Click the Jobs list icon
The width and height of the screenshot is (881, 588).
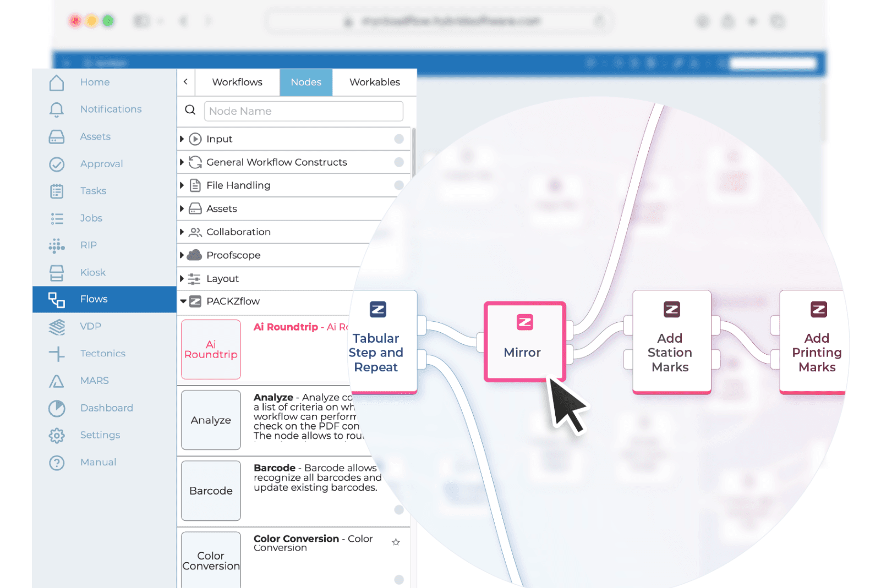pyautogui.click(x=57, y=218)
